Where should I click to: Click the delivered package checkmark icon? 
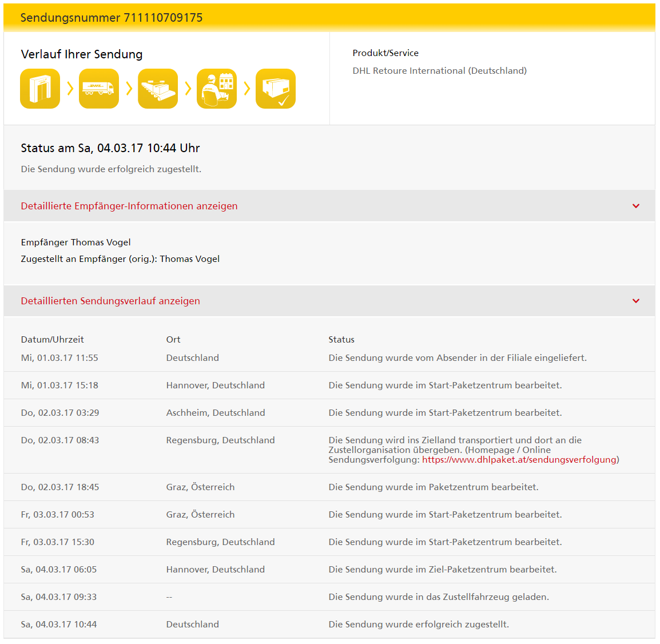[x=276, y=89]
